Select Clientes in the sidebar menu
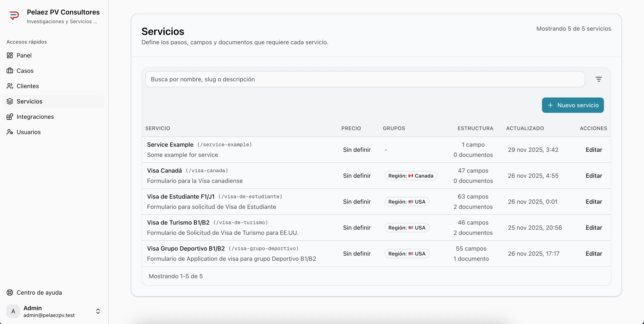644x324 pixels. (27, 86)
